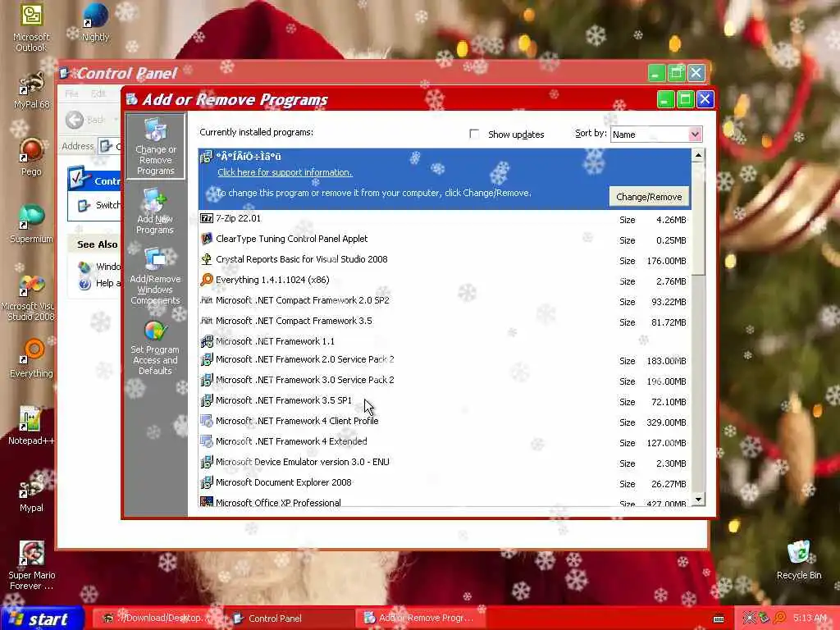This screenshot has width=840, height=630.
Task: Open the File menu in Control Panel
Action: click(71, 94)
